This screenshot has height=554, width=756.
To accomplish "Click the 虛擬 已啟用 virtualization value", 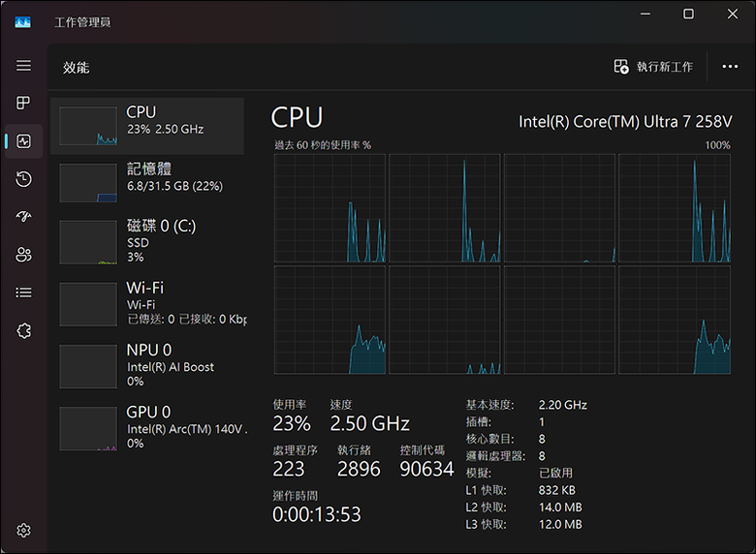I will click(555, 473).
